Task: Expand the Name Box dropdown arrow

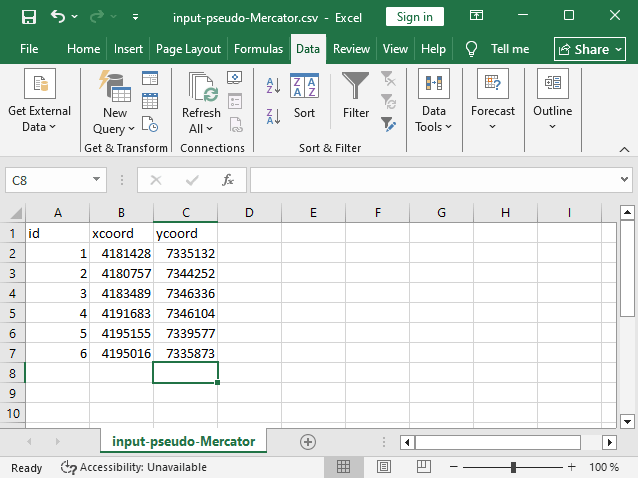Action: click(x=96, y=179)
